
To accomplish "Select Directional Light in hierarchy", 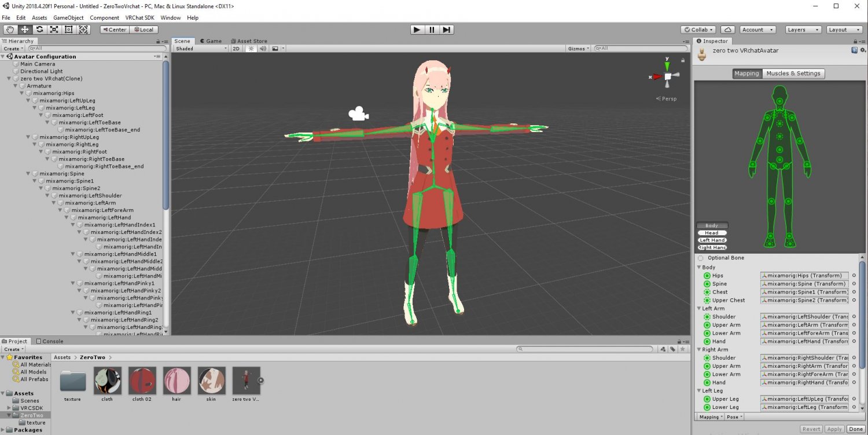I will [x=41, y=71].
